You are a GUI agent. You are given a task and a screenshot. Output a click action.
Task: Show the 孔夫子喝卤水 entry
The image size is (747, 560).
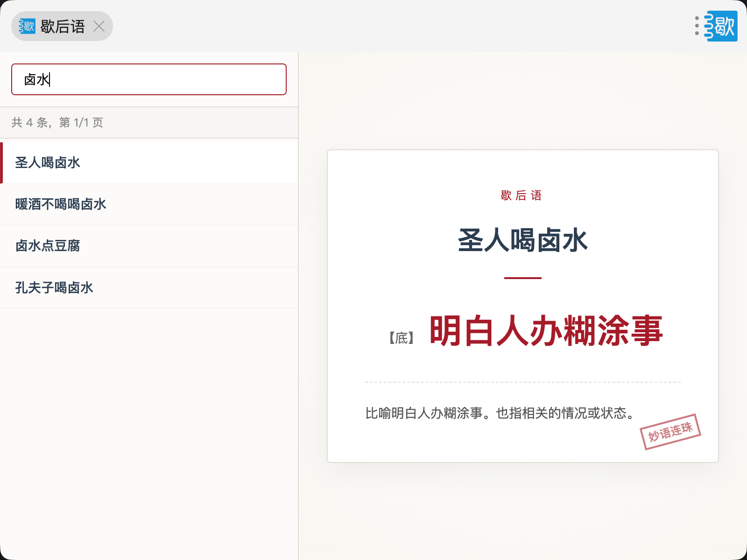54,287
